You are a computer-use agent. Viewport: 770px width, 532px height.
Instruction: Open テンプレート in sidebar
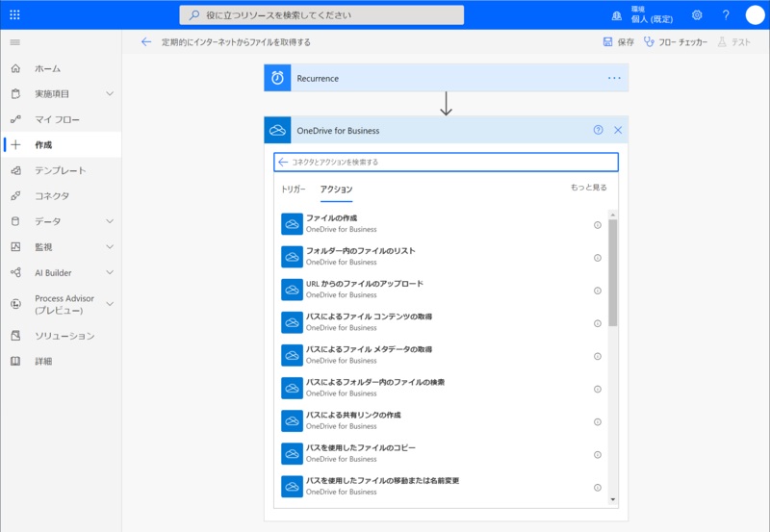click(61, 170)
